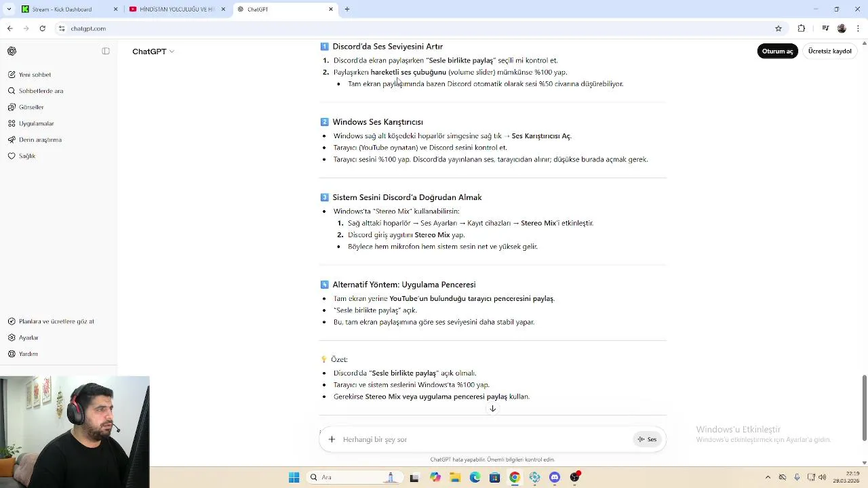The width and height of the screenshot is (868, 488).
Task: Open the Copilot taskbar icon
Action: click(x=435, y=478)
